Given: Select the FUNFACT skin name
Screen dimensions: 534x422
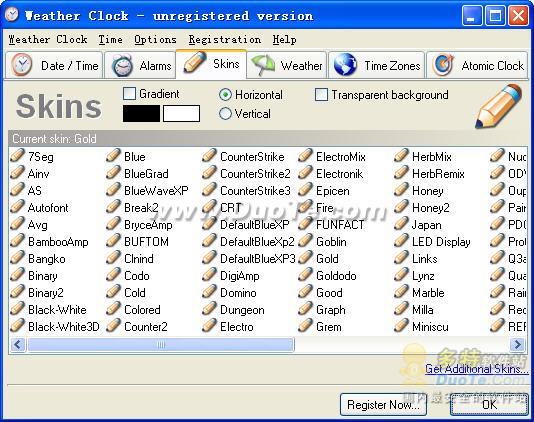Looking at the screenshot, I should coord(340,225).
